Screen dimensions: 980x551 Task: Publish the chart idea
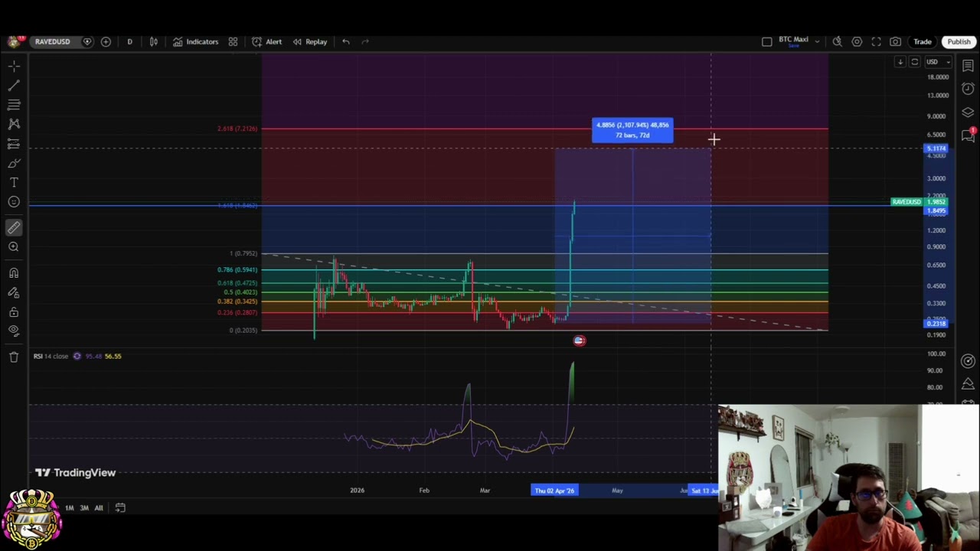point(959,41)
